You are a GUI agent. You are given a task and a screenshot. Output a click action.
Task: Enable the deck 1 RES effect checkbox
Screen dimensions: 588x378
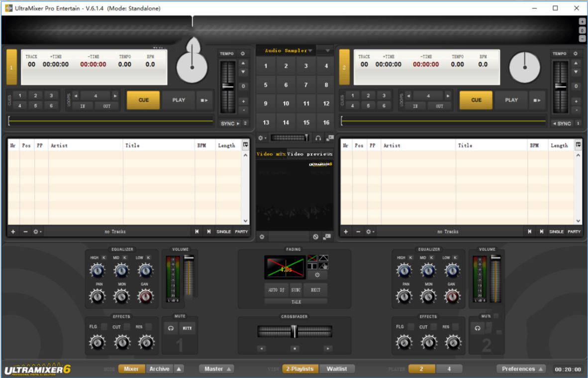pyautogui.click(x=149, y=327)
